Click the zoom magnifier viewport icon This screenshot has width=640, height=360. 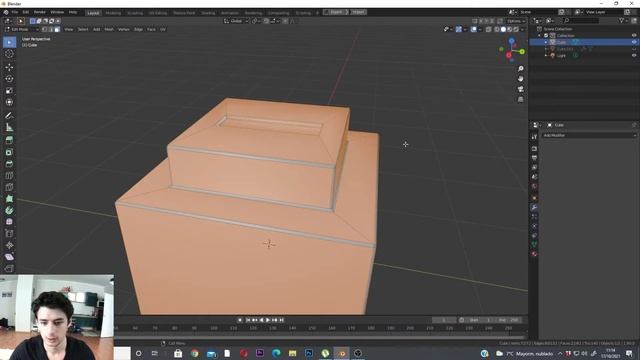(520, 69)
